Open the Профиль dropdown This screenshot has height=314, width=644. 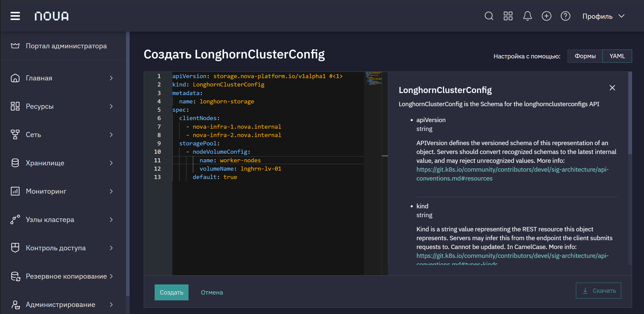(604, 16)
